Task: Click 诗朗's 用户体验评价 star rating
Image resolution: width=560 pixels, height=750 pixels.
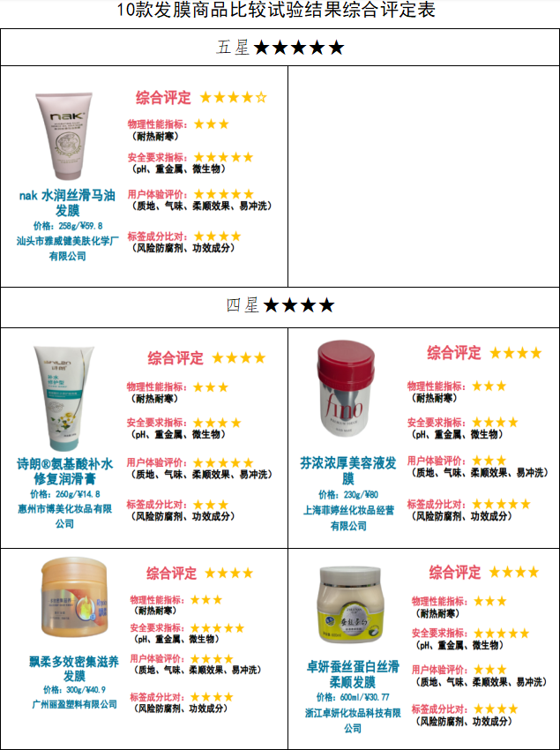Action: click(223, 462)
